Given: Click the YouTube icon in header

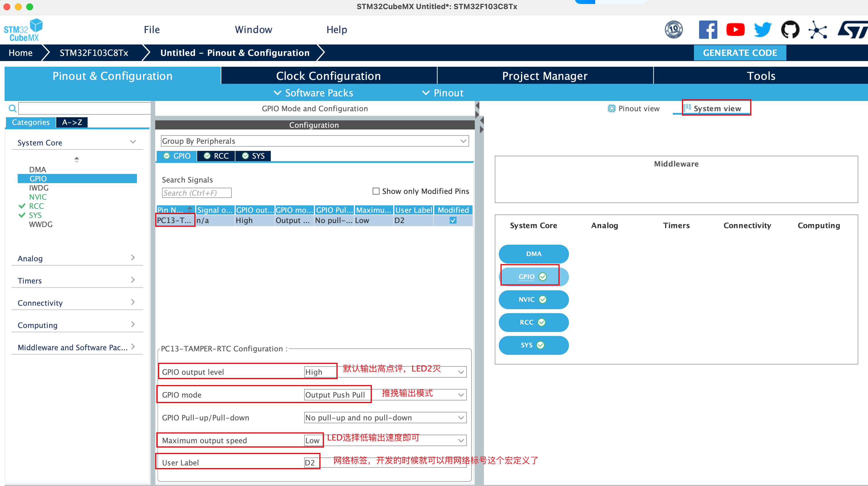Looking at the screenshot, I should coord(735,30).
